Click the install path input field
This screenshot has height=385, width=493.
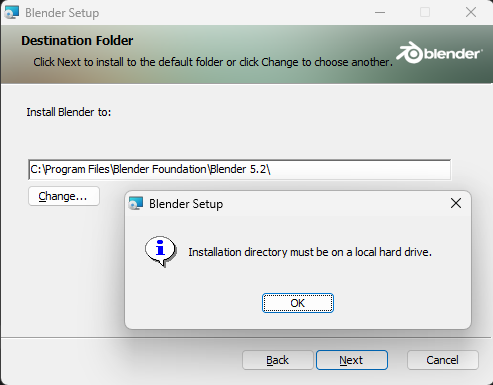[240, 169]
